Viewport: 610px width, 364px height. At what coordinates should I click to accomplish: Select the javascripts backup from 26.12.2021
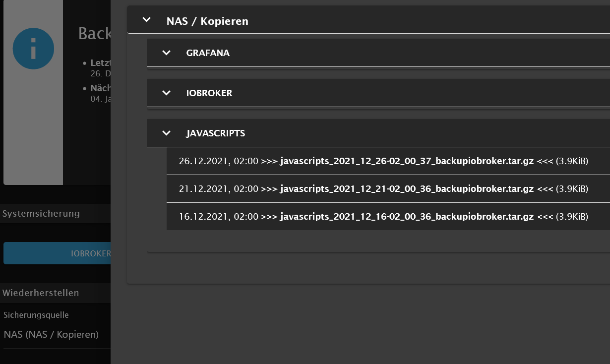pos(383,161)
